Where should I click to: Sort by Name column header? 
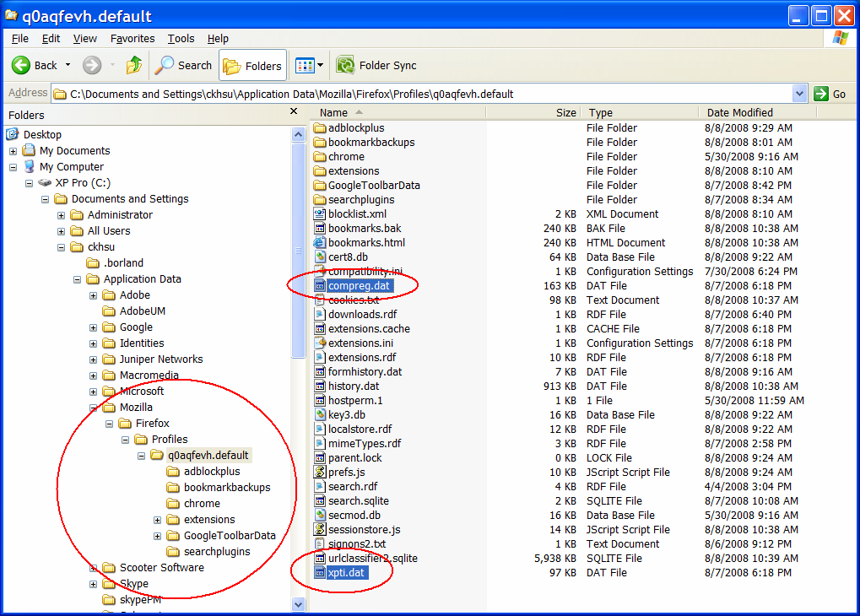coord(398,112)
